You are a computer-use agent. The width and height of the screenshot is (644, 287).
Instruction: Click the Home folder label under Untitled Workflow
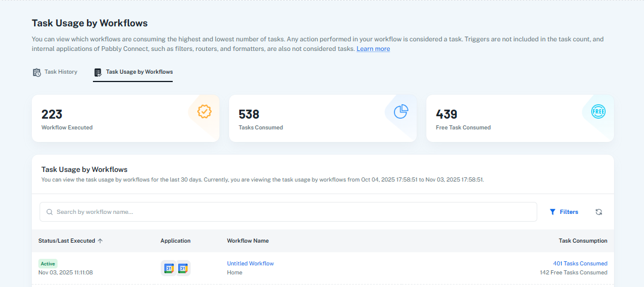coord(234,273)
